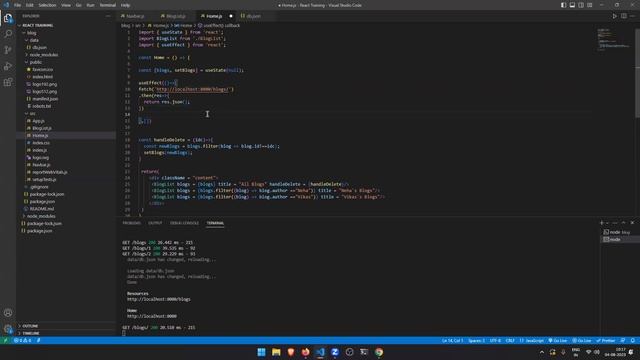Click the first Go Live status bar button

(558, 340)
